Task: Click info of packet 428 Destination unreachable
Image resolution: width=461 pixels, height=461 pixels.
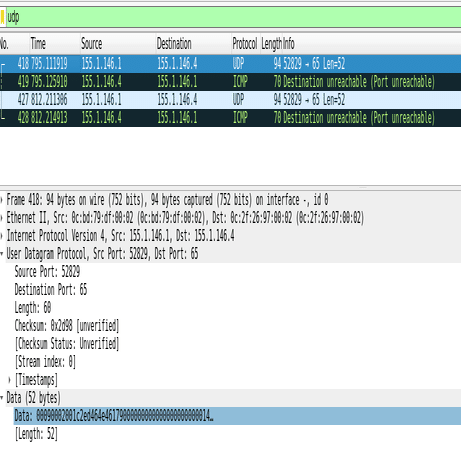Action: pos(359,118)
